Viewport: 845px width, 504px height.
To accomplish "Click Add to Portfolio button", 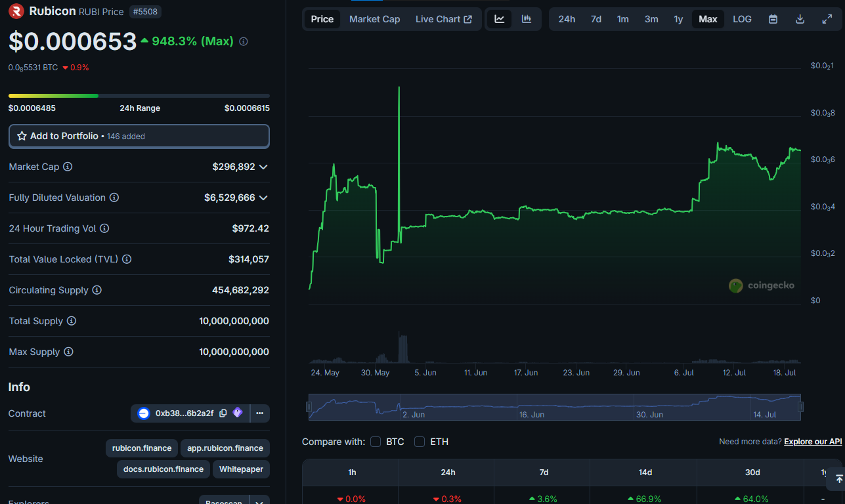I will pyautogui.click(x=139, y=136).
